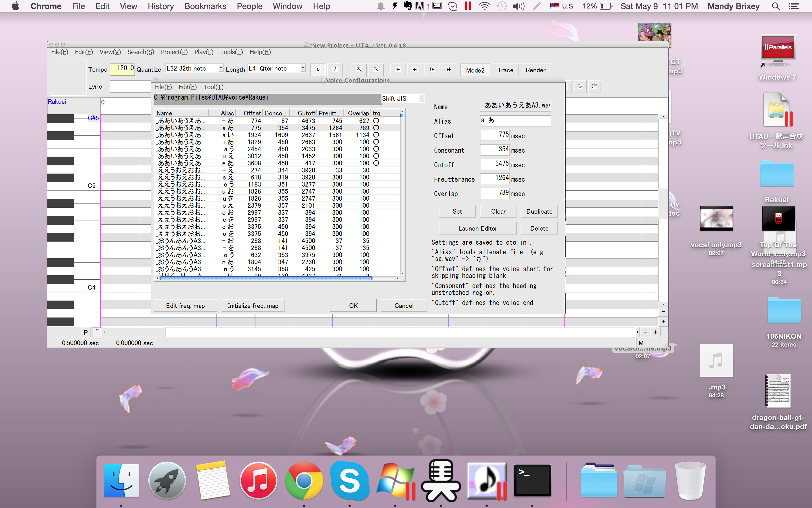Click the piano roll horizontal scrollbar track

(401, 332)
